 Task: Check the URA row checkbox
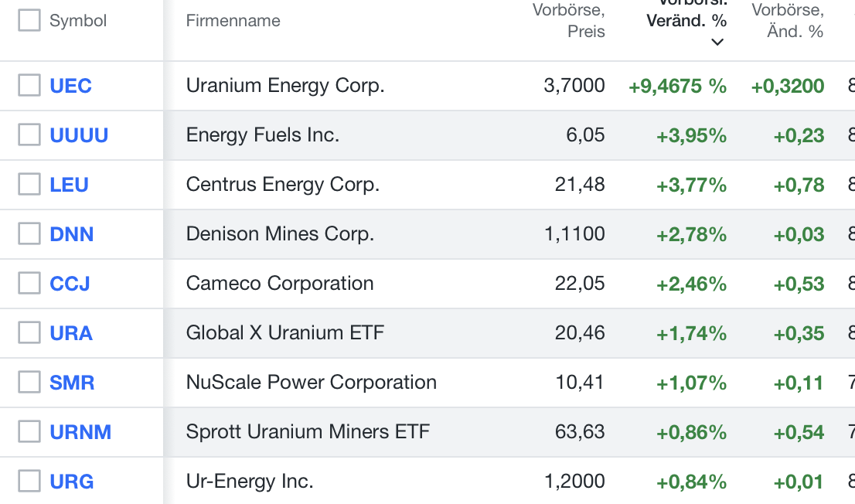[29, 332]
